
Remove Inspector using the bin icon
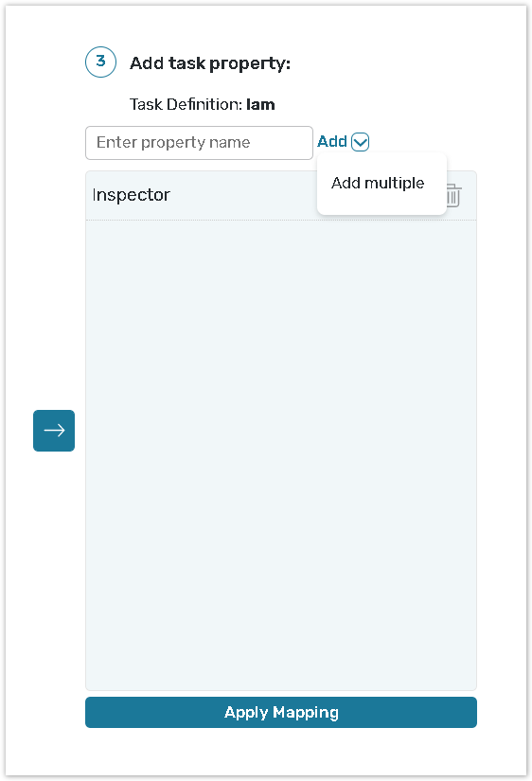coord(453,195)
